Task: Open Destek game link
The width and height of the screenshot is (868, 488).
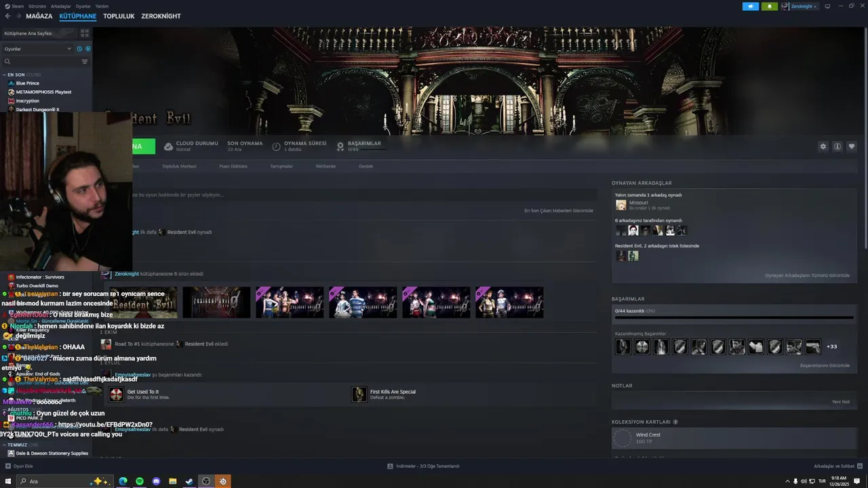Action: (366, 166)
